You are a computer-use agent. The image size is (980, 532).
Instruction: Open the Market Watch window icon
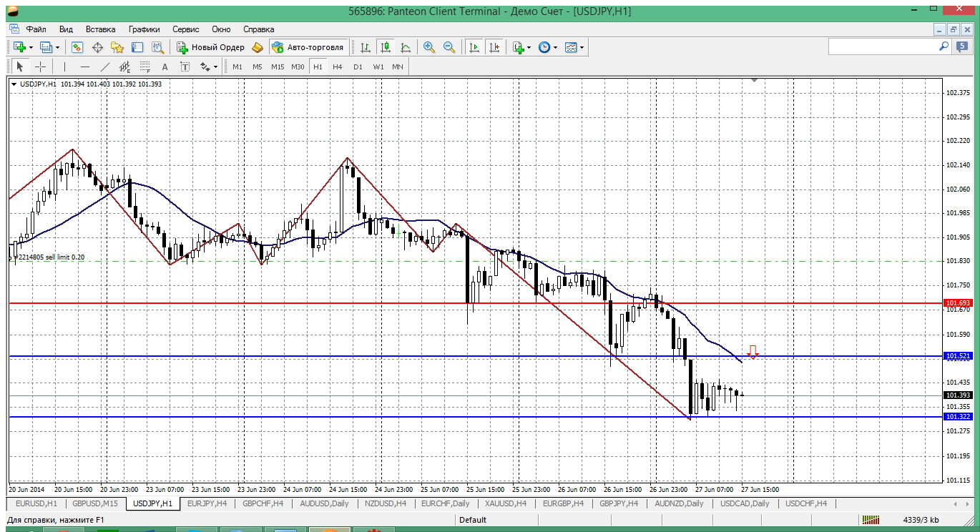[x=77, y=47]
